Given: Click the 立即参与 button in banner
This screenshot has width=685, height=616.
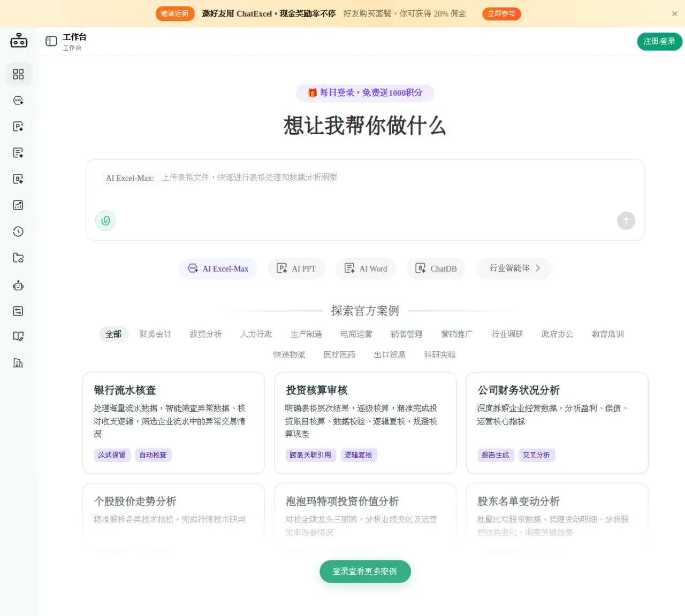Looking at the screenshot, I should click(x=501, y=14).
